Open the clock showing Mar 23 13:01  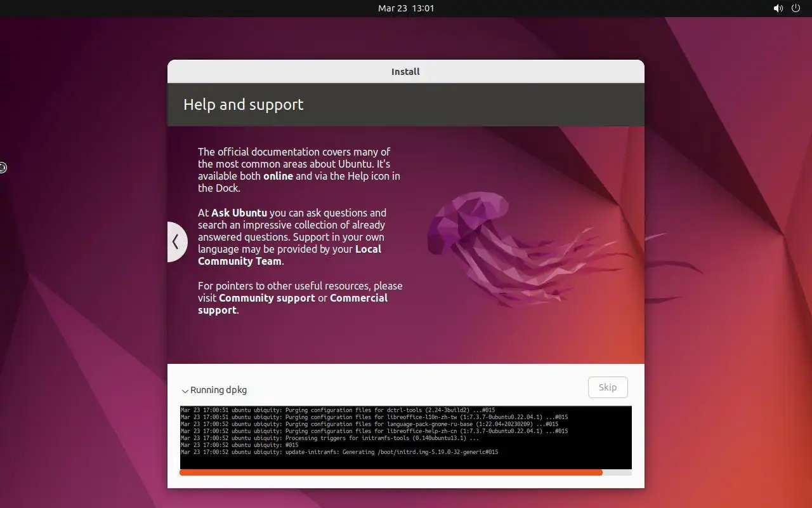(x=406, y=8)
